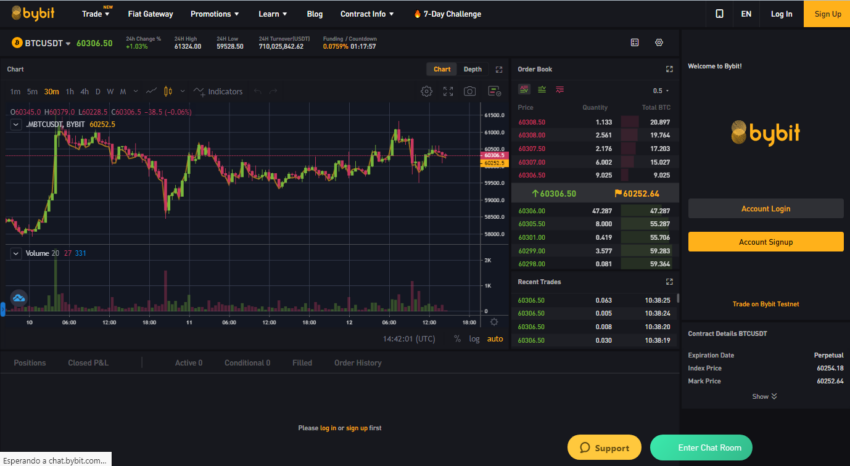
Task: Open the chart order display settings icon
Action: coord(494,92)
